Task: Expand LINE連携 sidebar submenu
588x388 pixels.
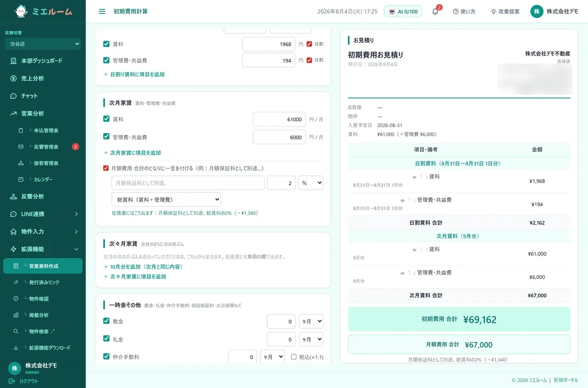Action: [x=43, y=214]
